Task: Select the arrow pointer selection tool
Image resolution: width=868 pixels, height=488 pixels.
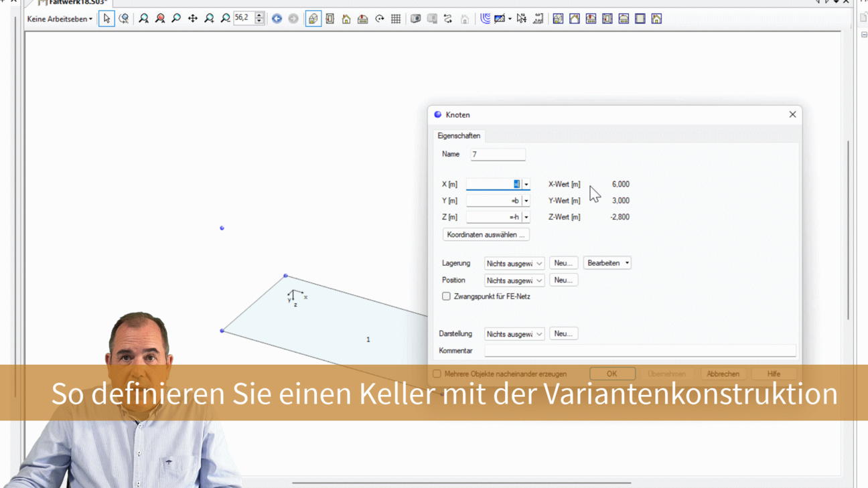Action: 106,19
